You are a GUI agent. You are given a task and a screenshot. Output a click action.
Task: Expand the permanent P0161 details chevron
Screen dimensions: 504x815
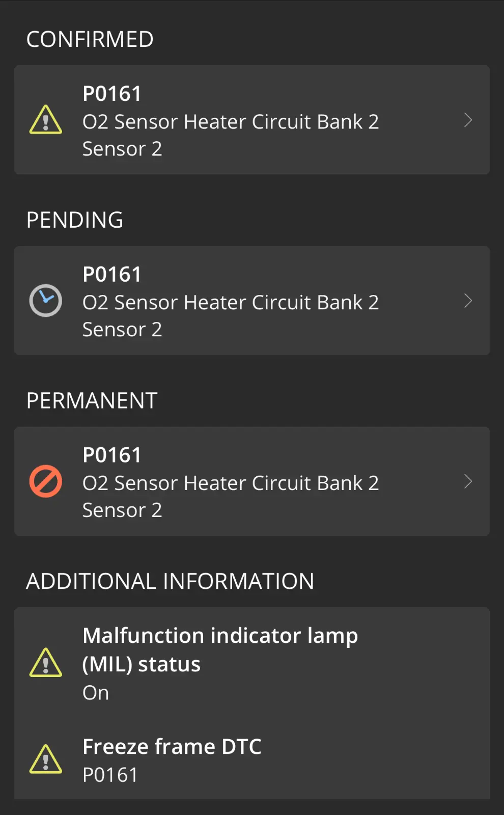(468, 481)
